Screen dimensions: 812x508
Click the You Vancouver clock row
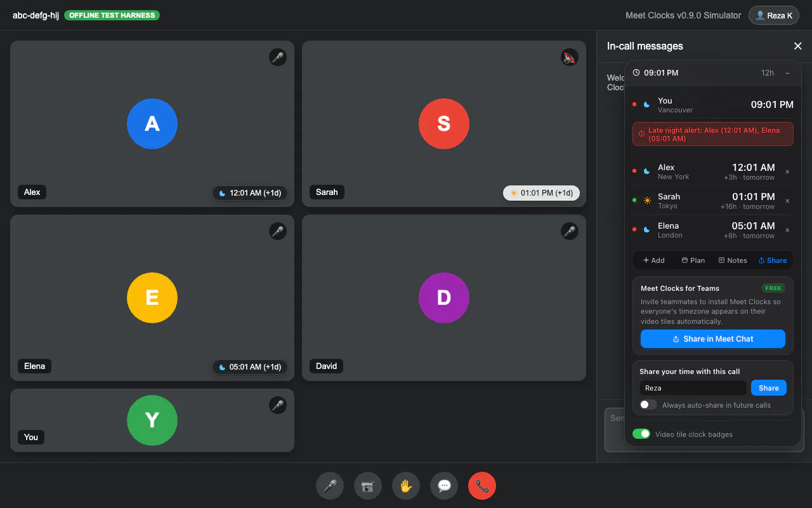point(713,105)
